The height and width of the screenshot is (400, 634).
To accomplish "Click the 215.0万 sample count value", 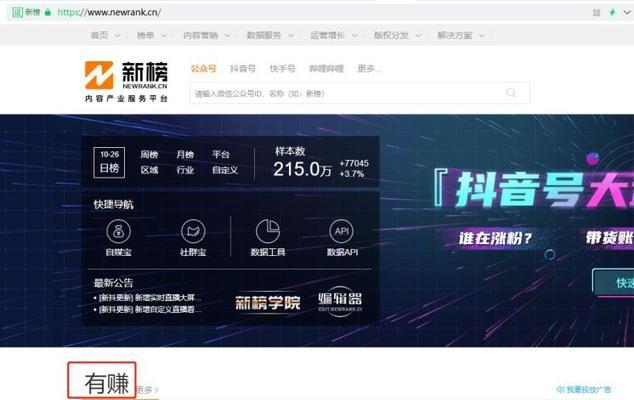I will coord(302,169).
